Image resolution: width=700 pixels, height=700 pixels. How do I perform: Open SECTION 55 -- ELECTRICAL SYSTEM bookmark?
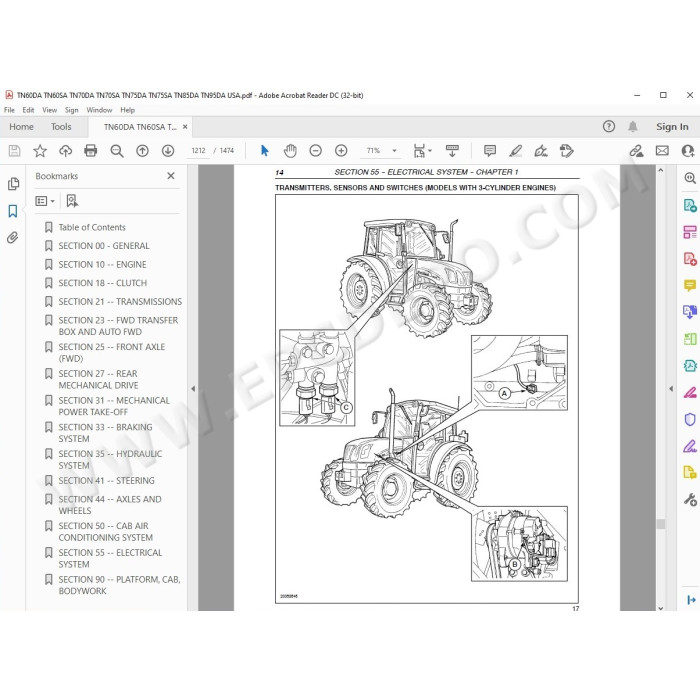[110, 558]
